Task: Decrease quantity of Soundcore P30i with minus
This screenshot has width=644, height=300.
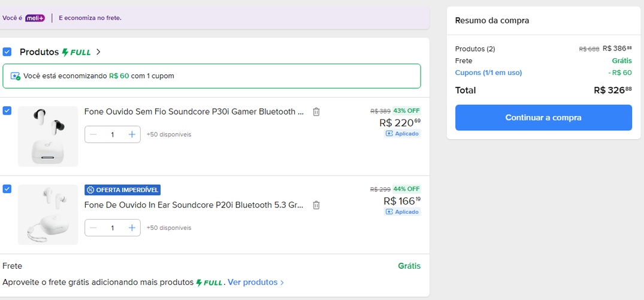Action: pyautogui.click(x=93, y=134)
